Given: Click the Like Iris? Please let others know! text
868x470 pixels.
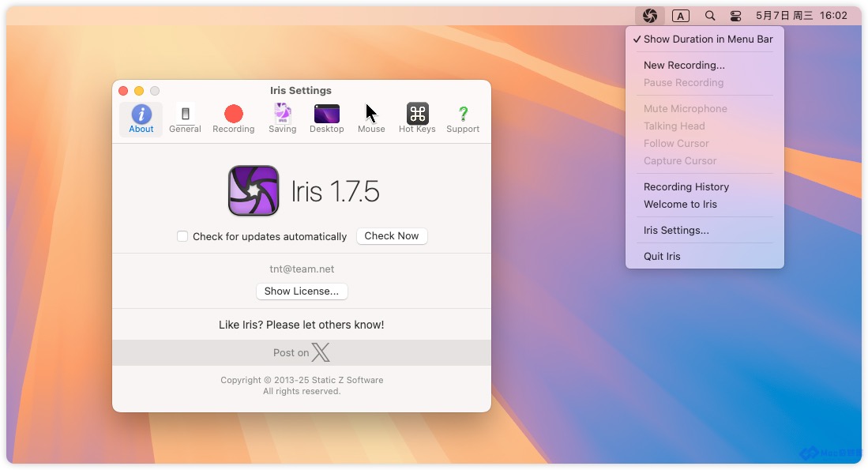Looking at the screenshot, I should pos(301,325).
